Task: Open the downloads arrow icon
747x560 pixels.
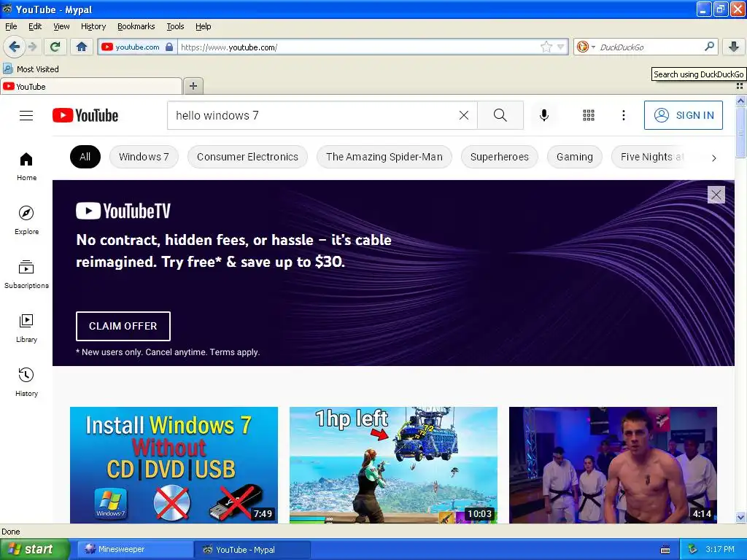Action: click(734, 47)
